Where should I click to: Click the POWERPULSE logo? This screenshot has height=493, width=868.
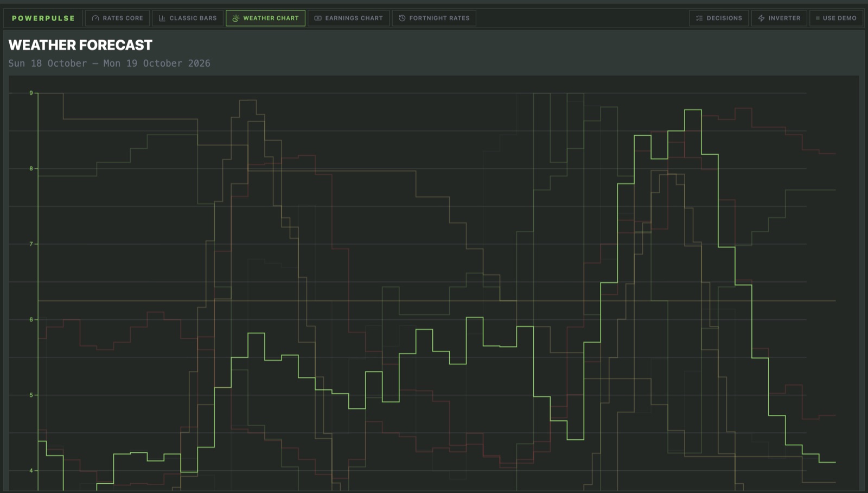[x=43, y=18]
